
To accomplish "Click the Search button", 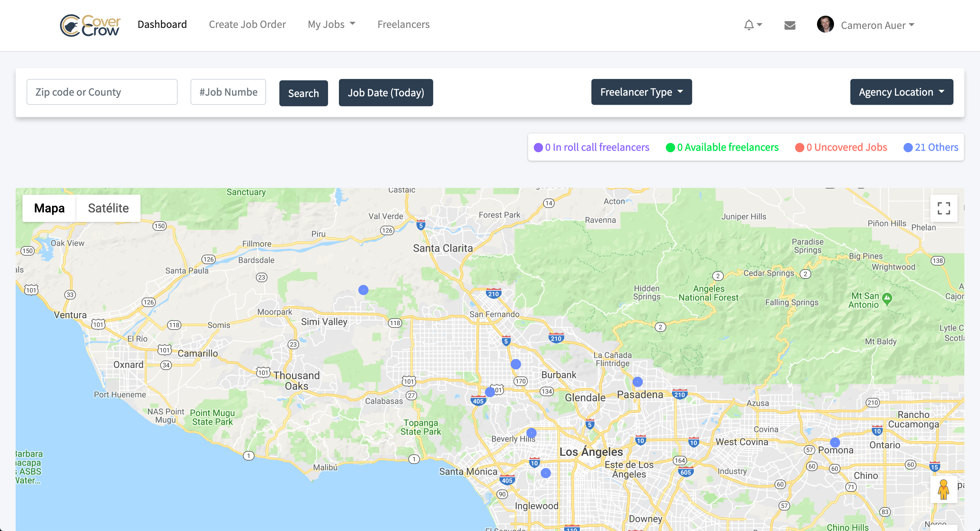I will coord(303,93).
